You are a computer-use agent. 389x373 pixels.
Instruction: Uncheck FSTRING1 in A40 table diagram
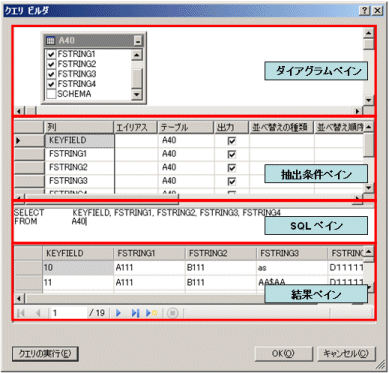point(51,54)
